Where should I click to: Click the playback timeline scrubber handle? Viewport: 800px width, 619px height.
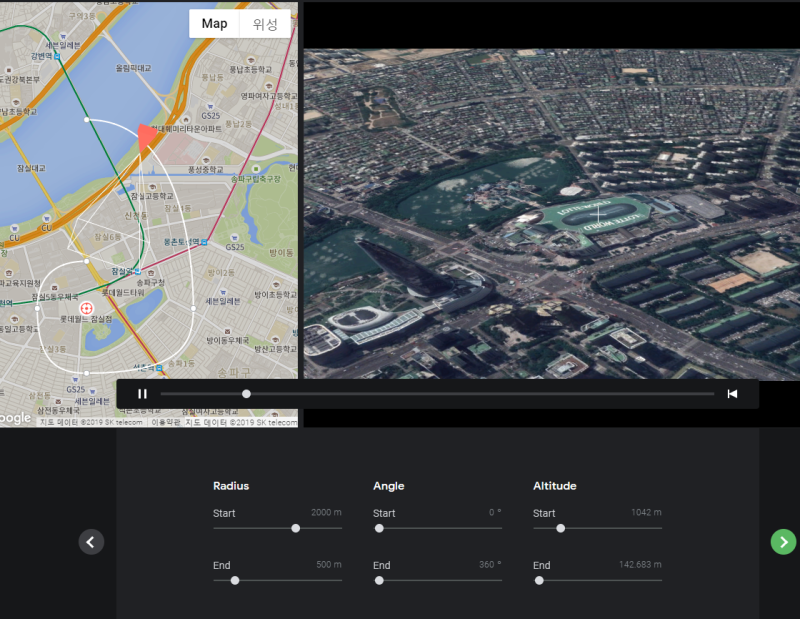pos(246,393)
